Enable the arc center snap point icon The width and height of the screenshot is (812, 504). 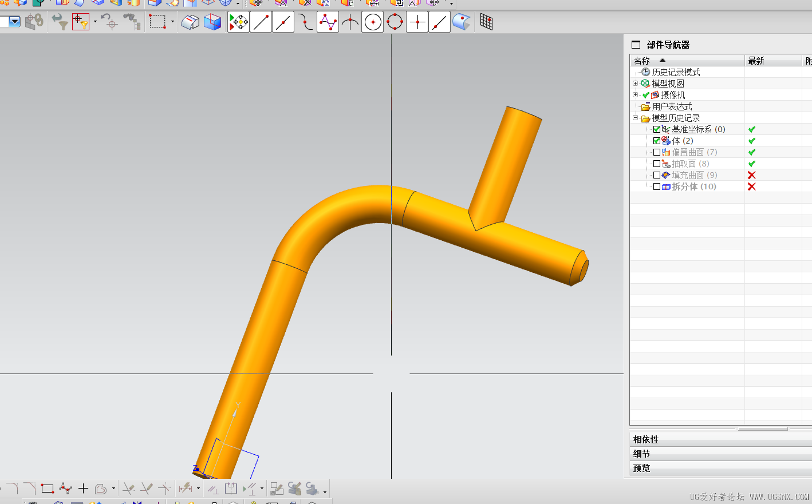pos(373,22)
